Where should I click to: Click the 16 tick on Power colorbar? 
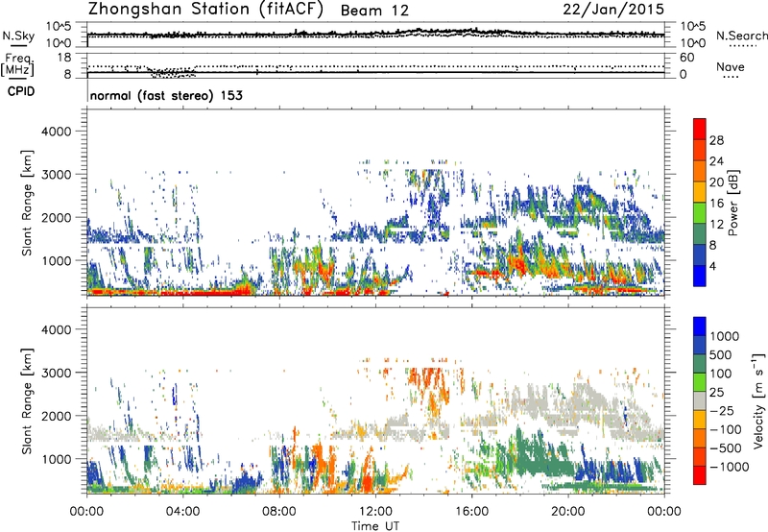(716, 203)
